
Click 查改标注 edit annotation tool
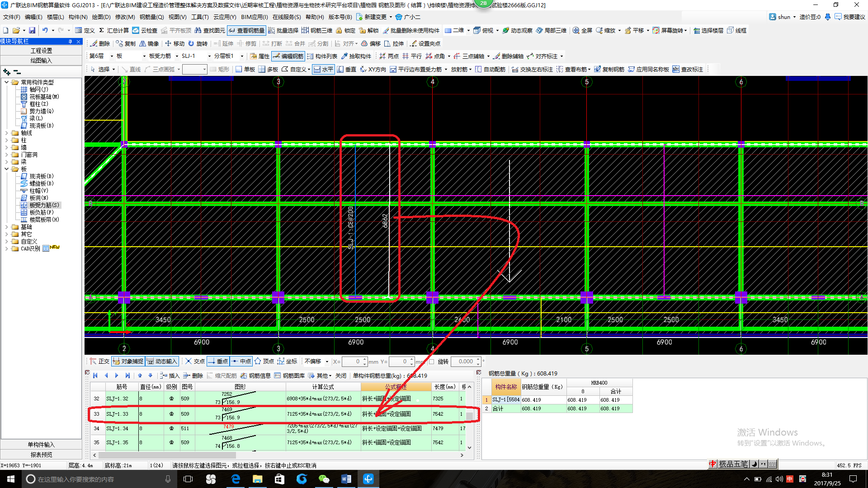688,69
